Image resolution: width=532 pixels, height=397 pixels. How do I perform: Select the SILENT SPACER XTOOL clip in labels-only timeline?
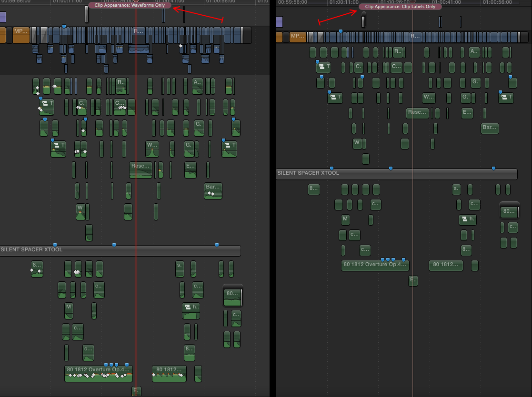pyautogui.click(x=396, y=174)
